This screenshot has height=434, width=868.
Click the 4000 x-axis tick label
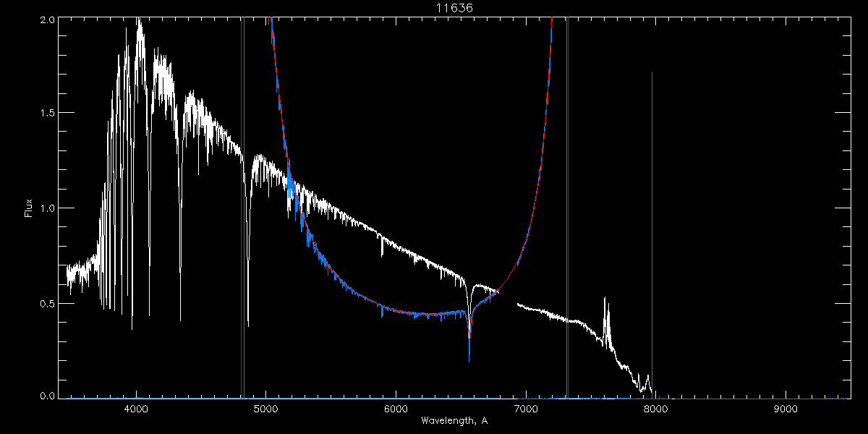[136, 409]
